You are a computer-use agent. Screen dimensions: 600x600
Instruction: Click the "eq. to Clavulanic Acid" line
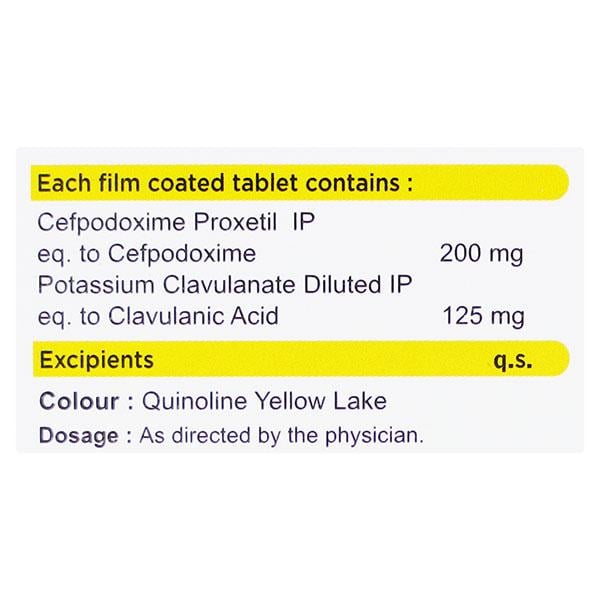point(158,317)
